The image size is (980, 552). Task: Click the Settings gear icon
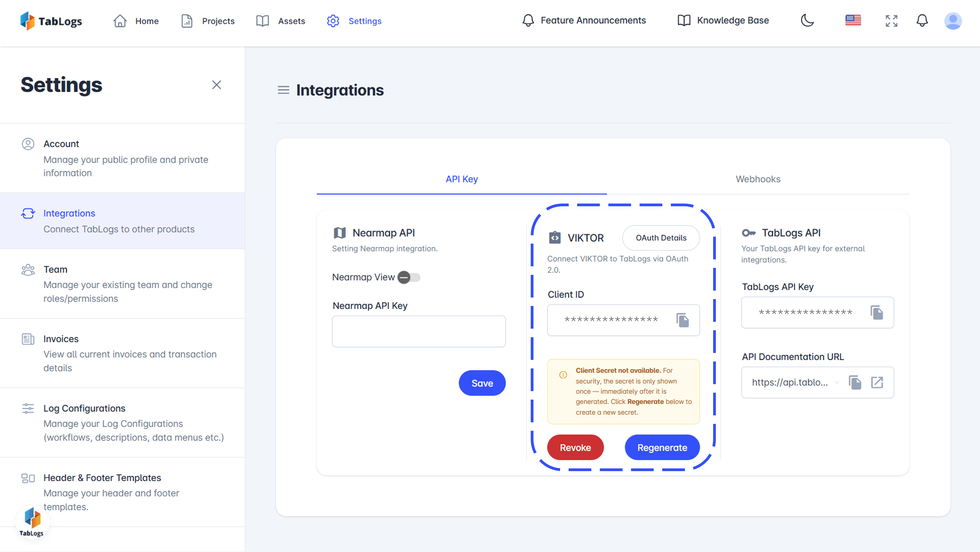pos(333,21)
